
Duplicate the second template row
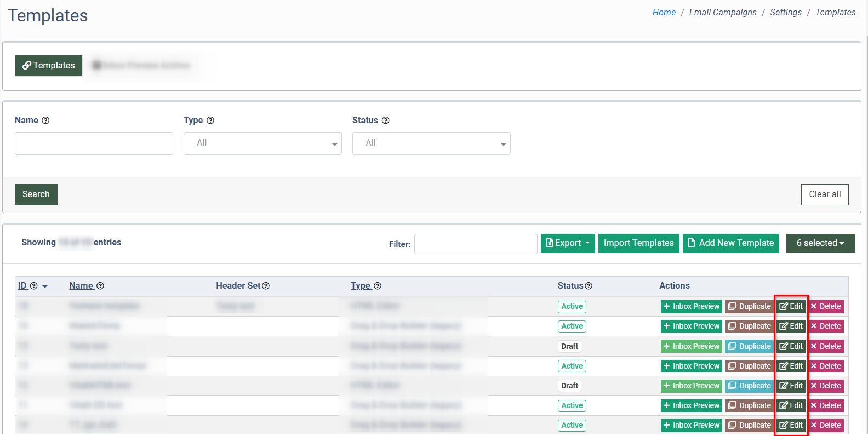pos(749,326)
